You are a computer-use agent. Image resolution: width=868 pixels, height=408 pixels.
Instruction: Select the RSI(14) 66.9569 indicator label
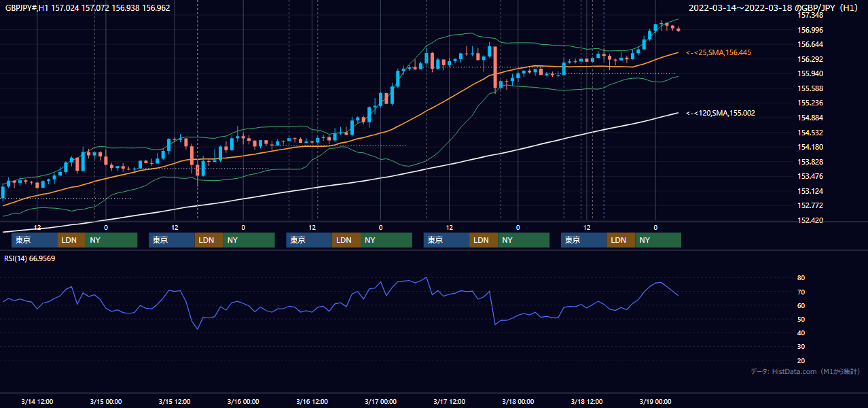click(x=30, y=258)
